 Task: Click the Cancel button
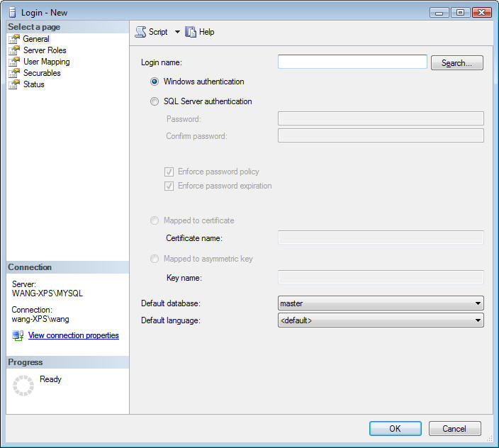[x=455, y=429]
